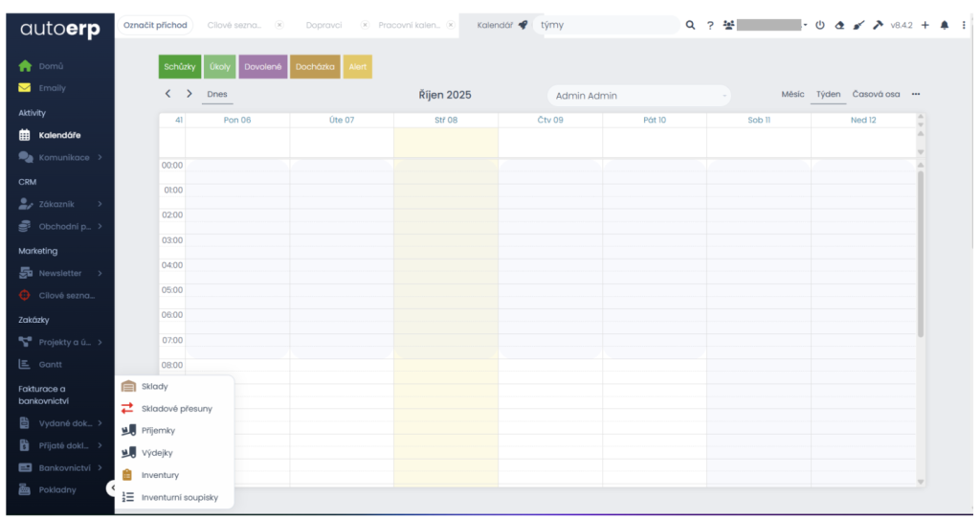Click the Dnes button
The image size is (980, 520).
click(217, 95)
